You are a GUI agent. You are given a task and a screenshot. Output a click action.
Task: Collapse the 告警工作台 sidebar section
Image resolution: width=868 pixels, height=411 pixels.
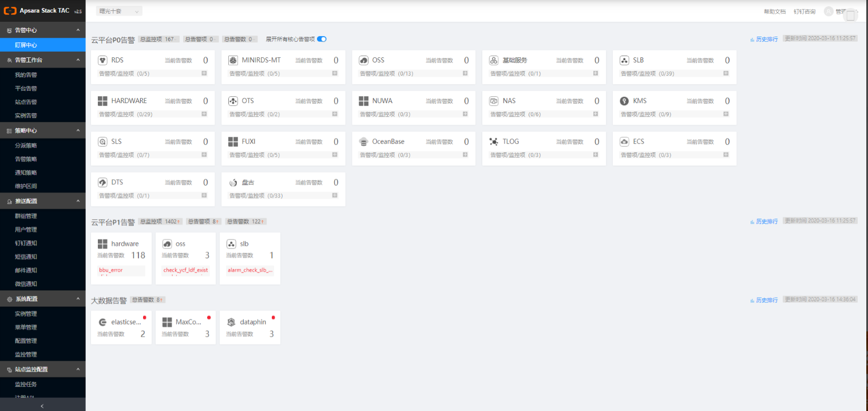coord(78,60)
